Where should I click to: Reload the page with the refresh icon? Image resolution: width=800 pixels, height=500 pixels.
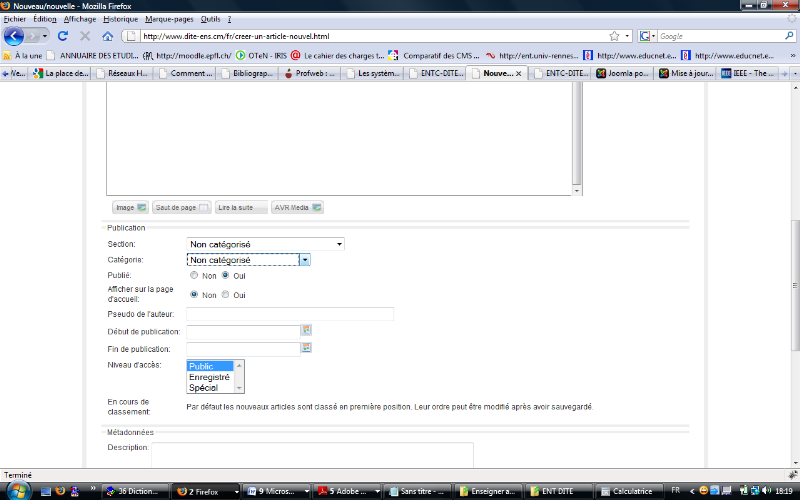[x=63, y=36]
